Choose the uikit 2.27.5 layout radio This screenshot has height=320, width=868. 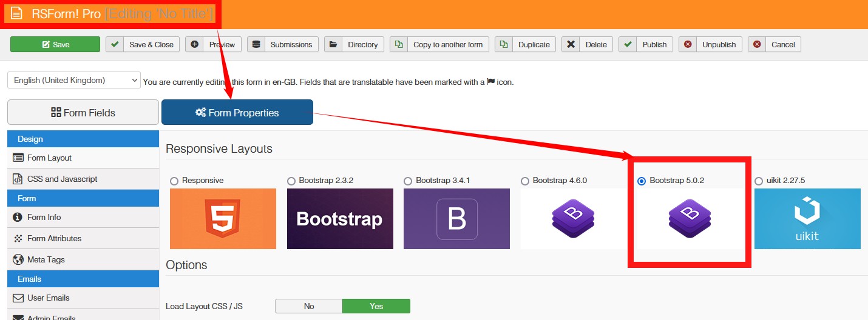(x=759, y=181)
